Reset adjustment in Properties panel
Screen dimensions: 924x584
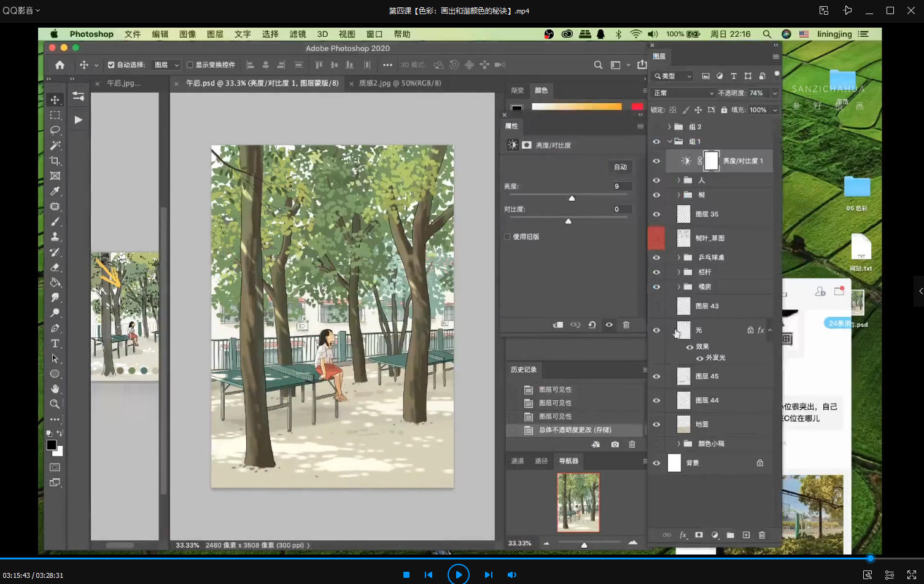pyautogui.click(x=592, y=325)
